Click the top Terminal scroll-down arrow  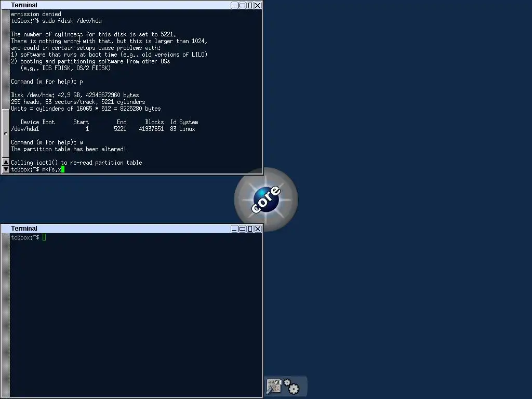click(6, 169)
